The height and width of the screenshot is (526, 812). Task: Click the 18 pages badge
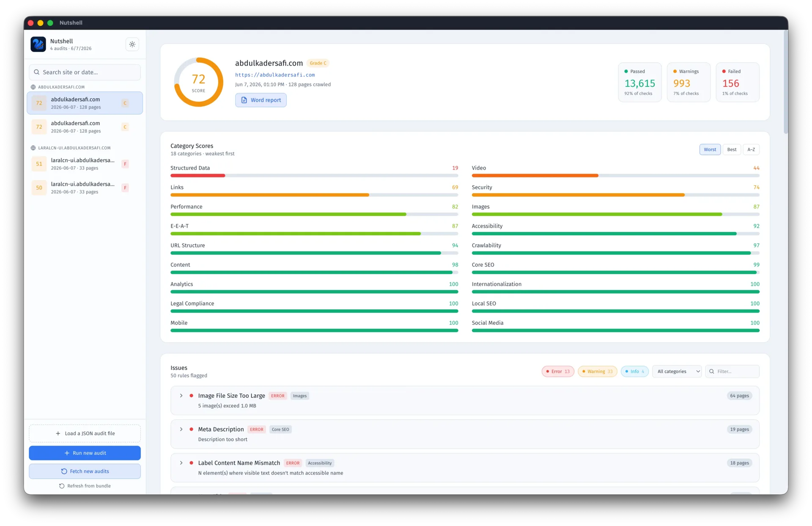(x=739, y=463)
